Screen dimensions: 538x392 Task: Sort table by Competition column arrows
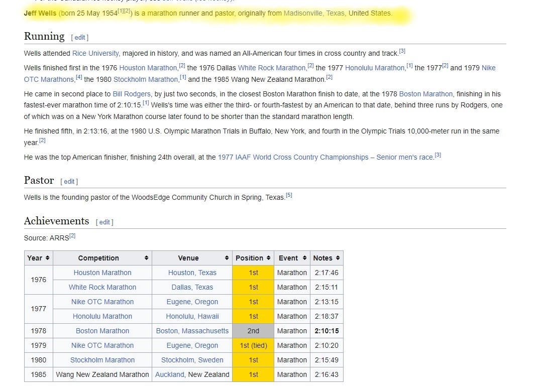[147, 258]
